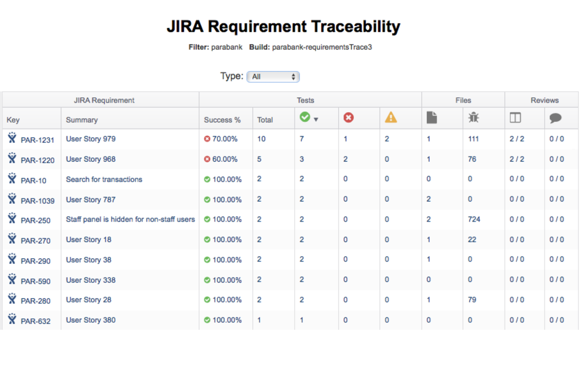The height and width of the screenshot is (392, 580).
Task: Select the summary 'User Story 38'
Action: coord(88,260)
